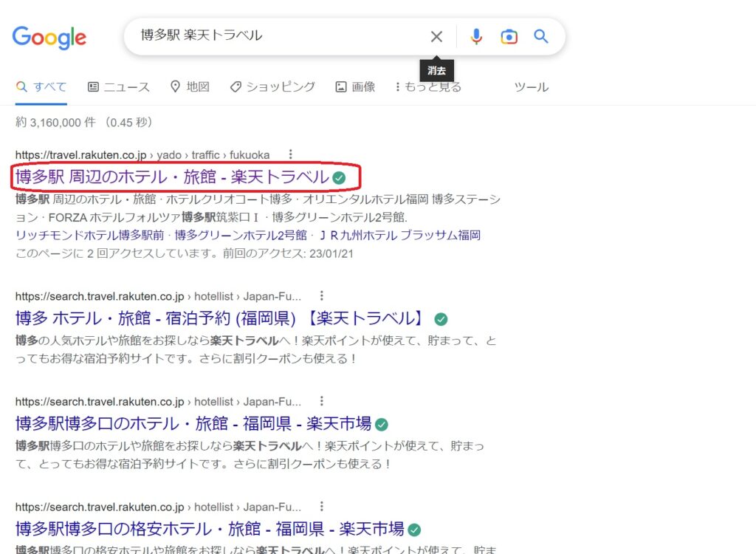Click the result count text 約 3,160,000 件
756x554 pixels.
pyautogui.click(x=55, y=122)
